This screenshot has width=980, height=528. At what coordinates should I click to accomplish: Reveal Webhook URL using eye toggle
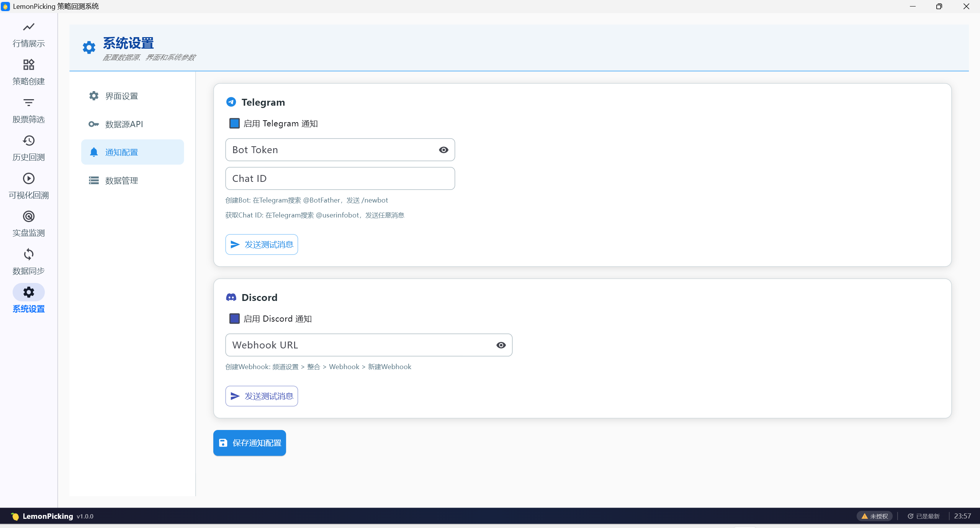point(501,345)
